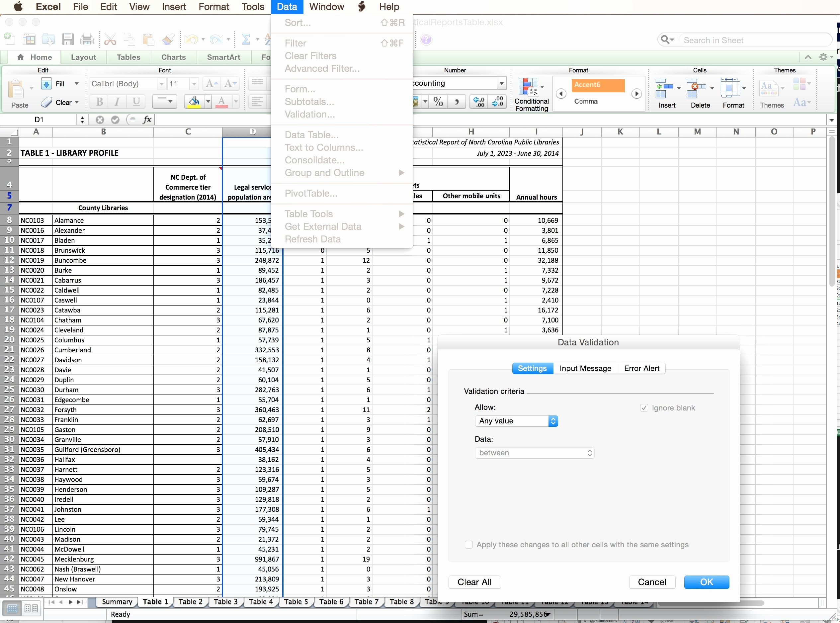This screenshot has height=623, width=840.
Task: Toggle bold formatting
Action: [99, 101]
